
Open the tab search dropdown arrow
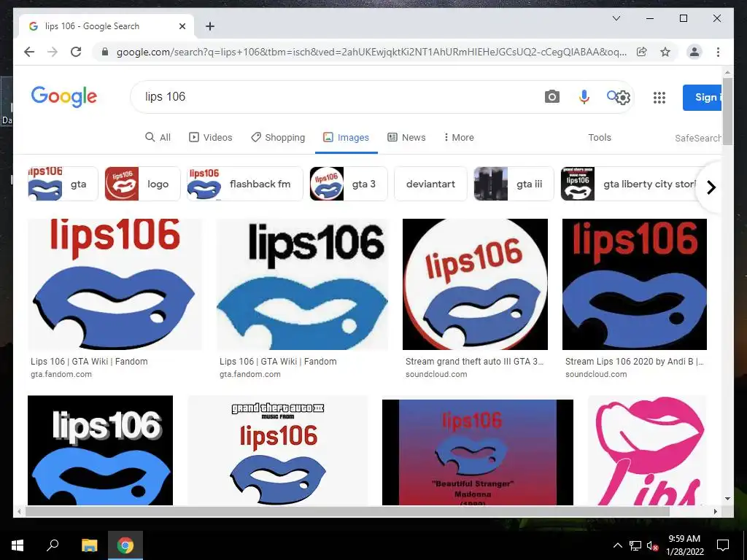[x=616, y=18]
